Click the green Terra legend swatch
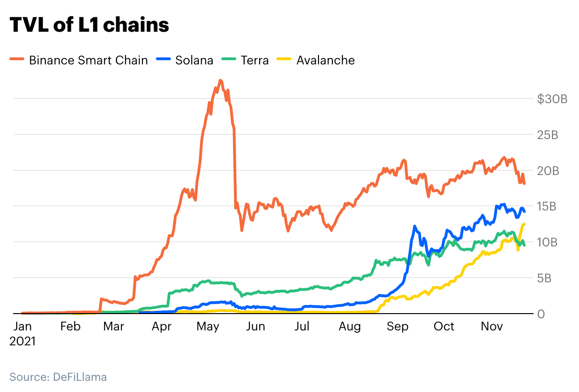579x392 pixels. [229, 59]
